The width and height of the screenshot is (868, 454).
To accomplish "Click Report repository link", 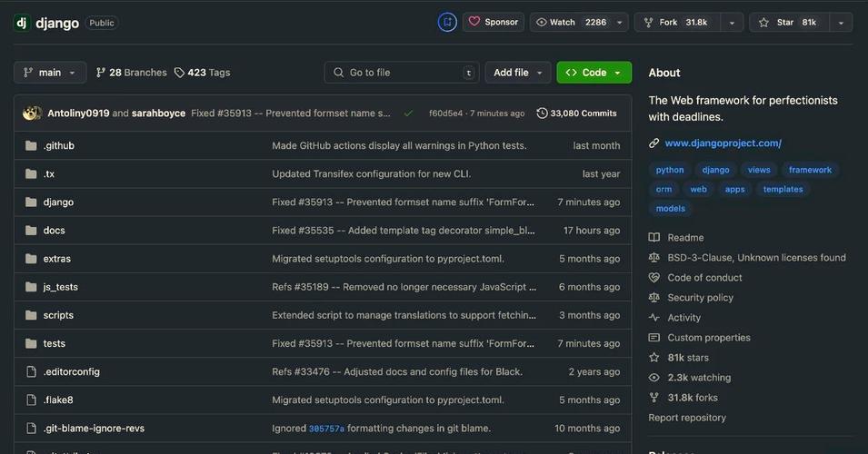I will click(x=687, y=418).
